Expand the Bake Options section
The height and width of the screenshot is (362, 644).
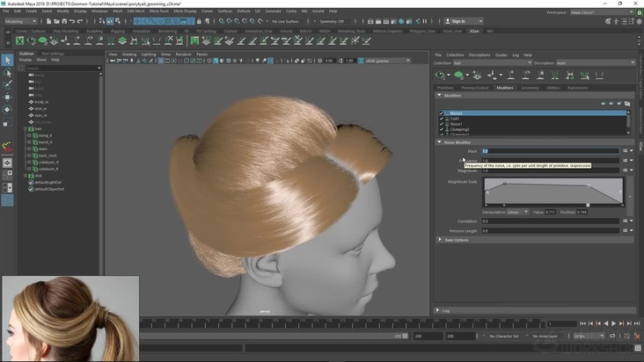click(x=457, y=239)
